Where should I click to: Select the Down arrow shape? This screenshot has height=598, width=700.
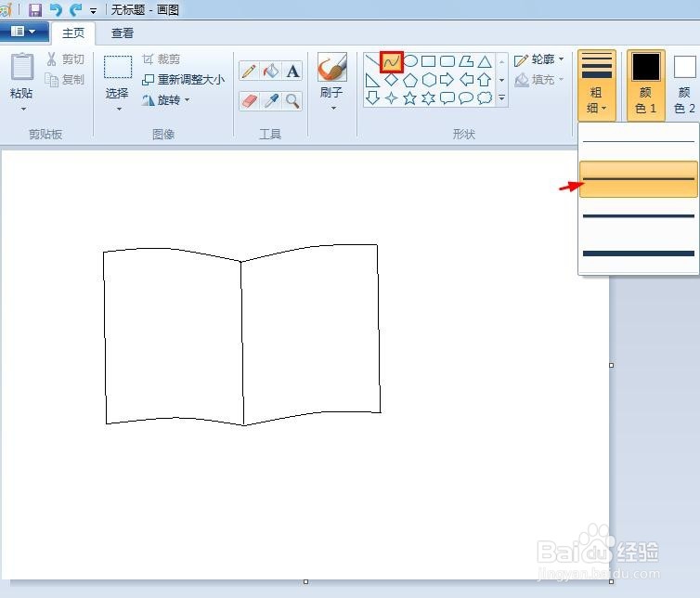pos(372,97)
